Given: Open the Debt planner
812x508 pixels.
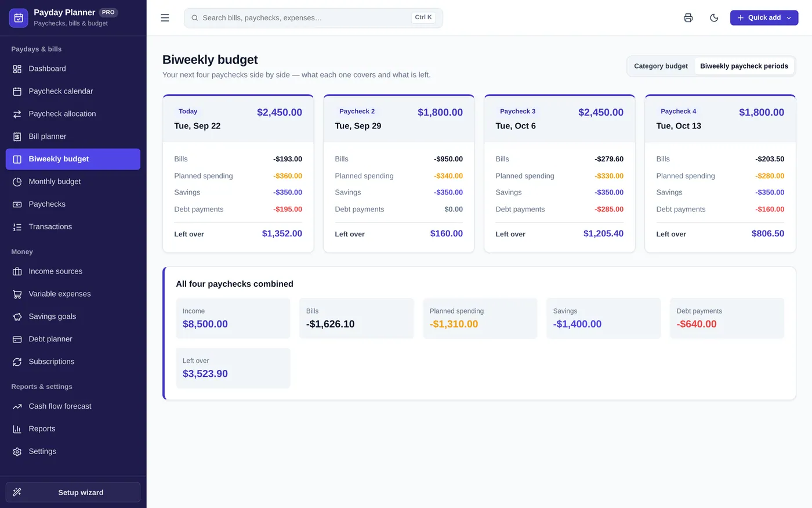Looking at the screenshot, I should click(x=73, y=339).
